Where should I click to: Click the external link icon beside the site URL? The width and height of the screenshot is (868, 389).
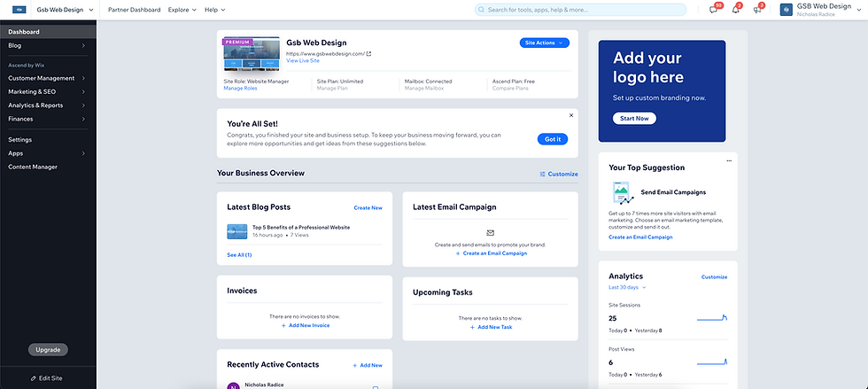coord(369,54)
